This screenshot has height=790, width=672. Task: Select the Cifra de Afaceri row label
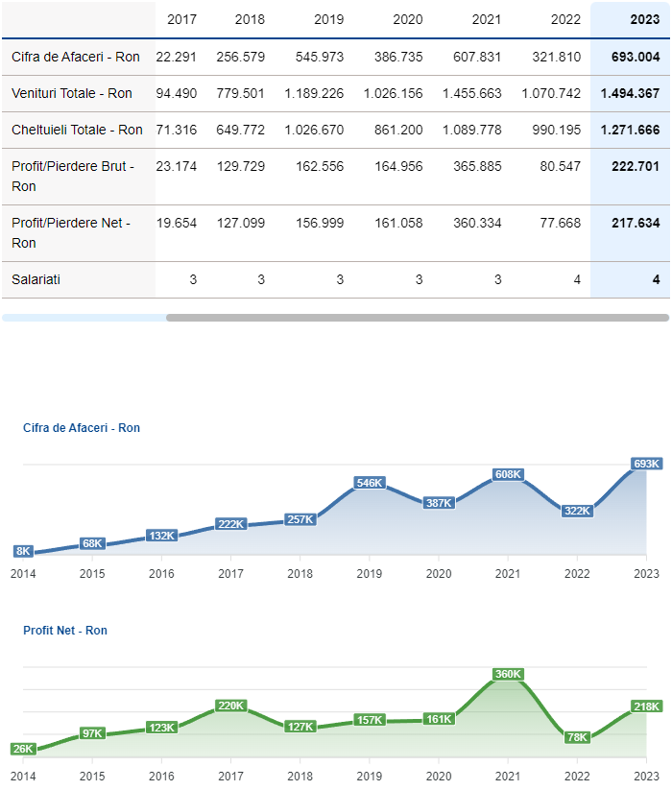[x=76, y=57]
